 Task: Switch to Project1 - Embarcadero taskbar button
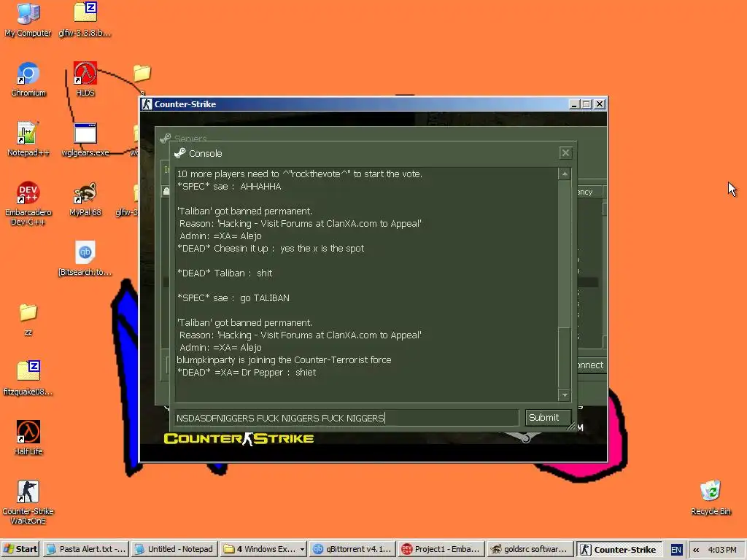[441, 549]
